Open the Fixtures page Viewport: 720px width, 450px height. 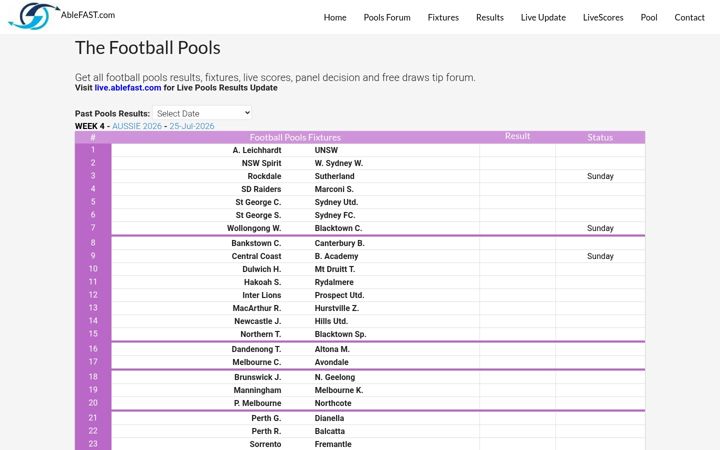[443, 17]
